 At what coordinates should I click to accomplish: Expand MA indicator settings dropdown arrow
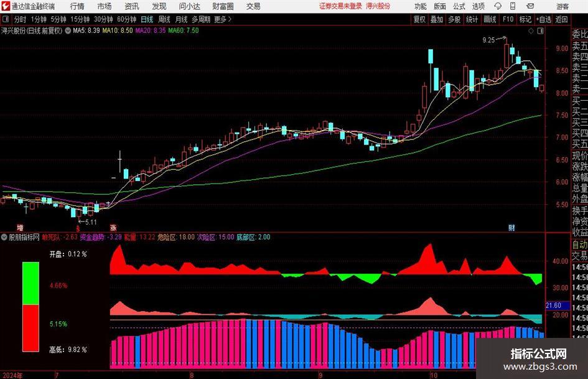(68, 30)
